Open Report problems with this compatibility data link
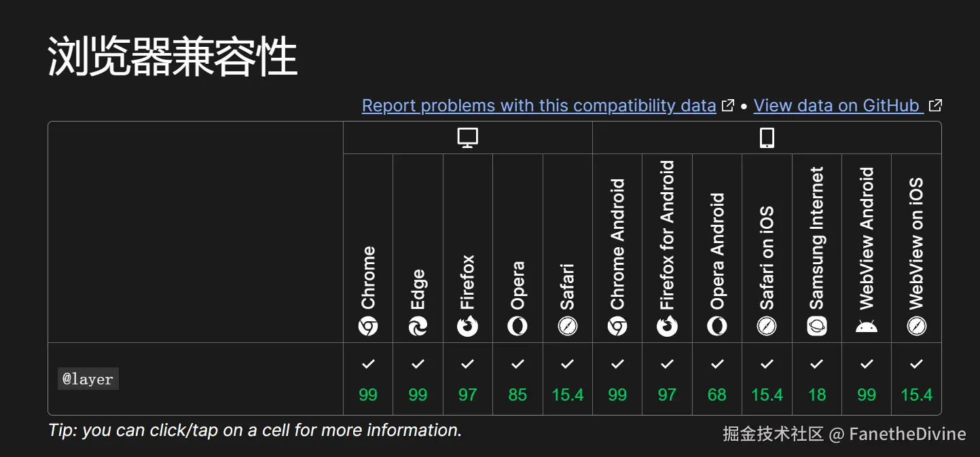Image resolution: width=980 pixels, height=457 pixels. pos(539,106)
